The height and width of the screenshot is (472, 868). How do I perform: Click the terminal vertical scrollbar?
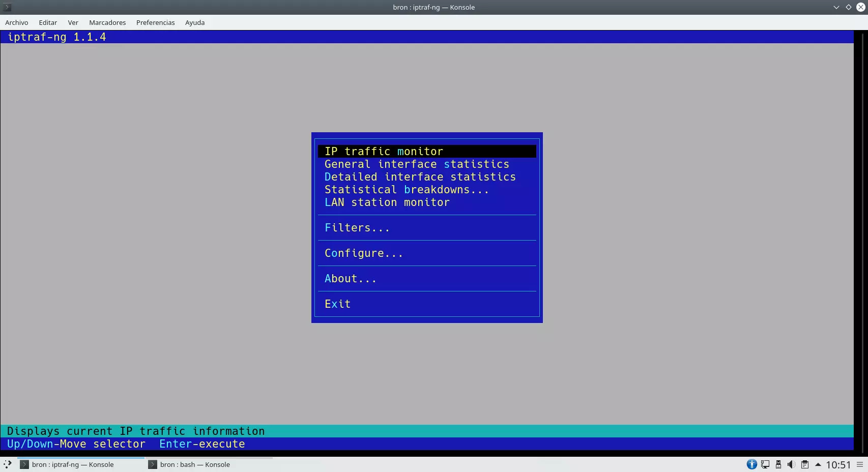click(860, 239)
